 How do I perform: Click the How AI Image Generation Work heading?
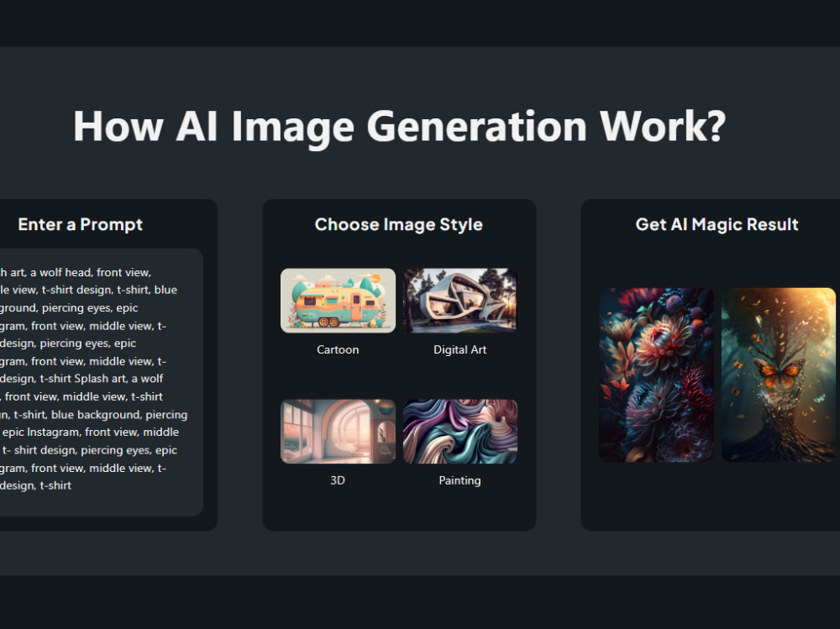(399, 127)
